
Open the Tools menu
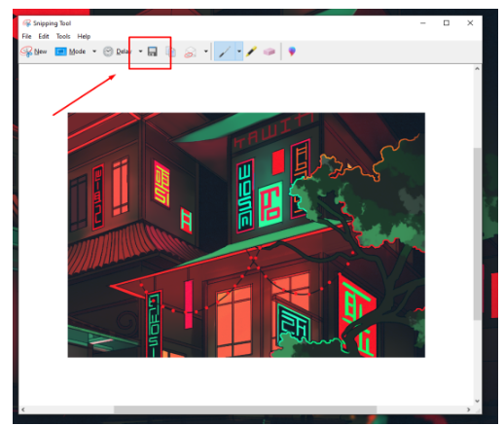(63, 36)
